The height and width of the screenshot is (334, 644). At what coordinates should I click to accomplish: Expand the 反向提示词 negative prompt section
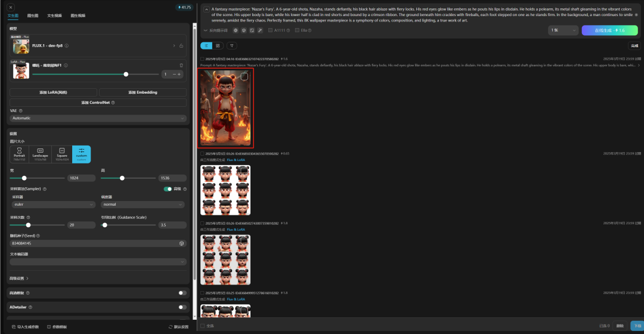click(216, 30)
